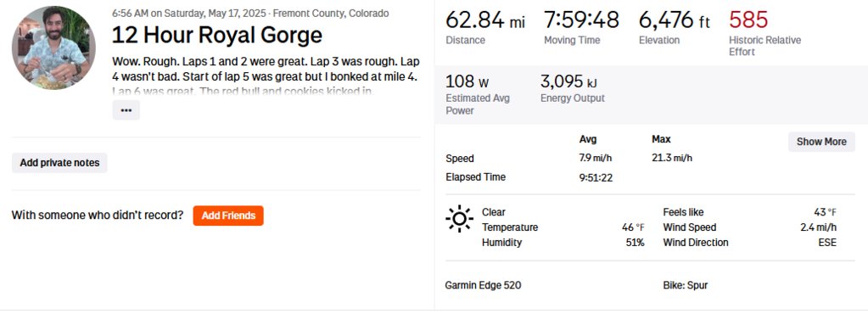
Task: Expand description with the ellipsis button
Action: tap(126, 110)
